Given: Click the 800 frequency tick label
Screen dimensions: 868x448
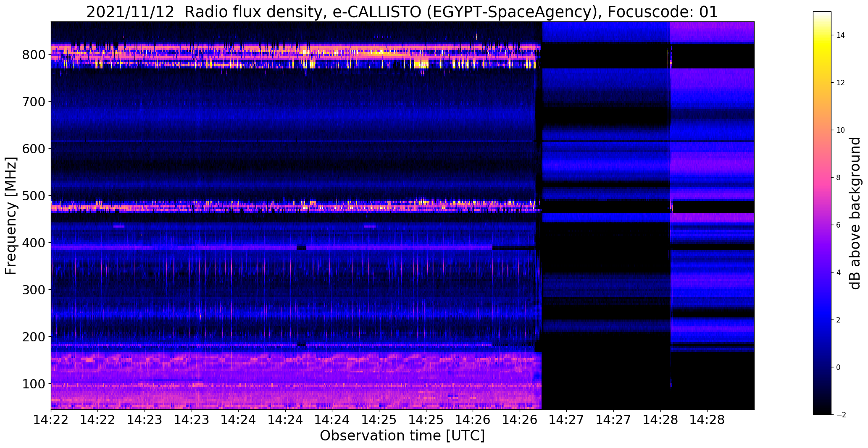Looking at the screenshot, I should (33, 55).
